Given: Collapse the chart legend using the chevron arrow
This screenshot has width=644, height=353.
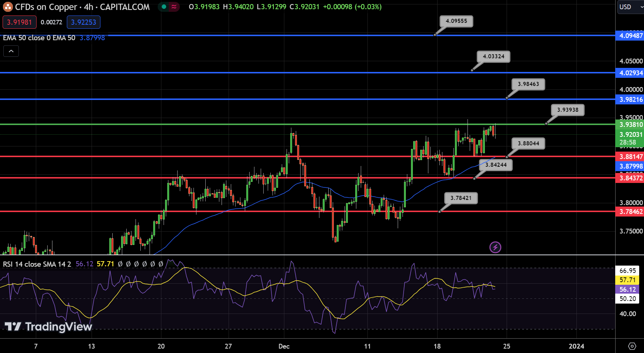Looking at the screenshot, I should pos(11,51).
